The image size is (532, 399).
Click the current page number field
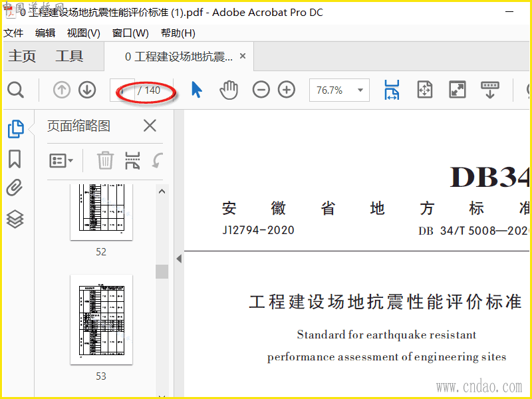(x=122, y=90)
